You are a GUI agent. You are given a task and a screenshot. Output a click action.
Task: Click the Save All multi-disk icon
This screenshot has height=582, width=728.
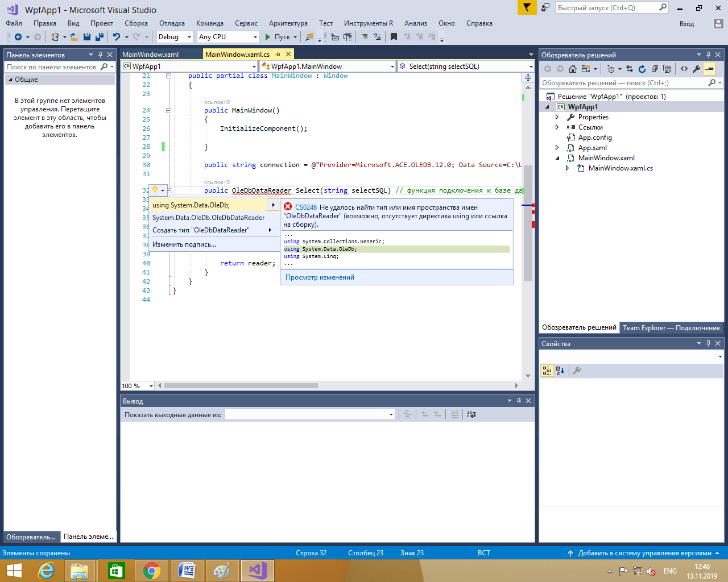point(100,37)
